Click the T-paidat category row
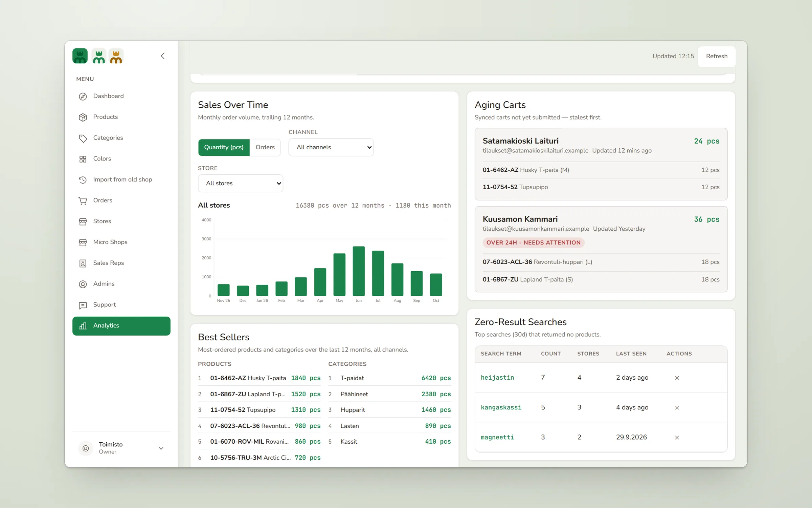Image resolution: width=812 pixels, height=508 pixels. tap(389, 378)
